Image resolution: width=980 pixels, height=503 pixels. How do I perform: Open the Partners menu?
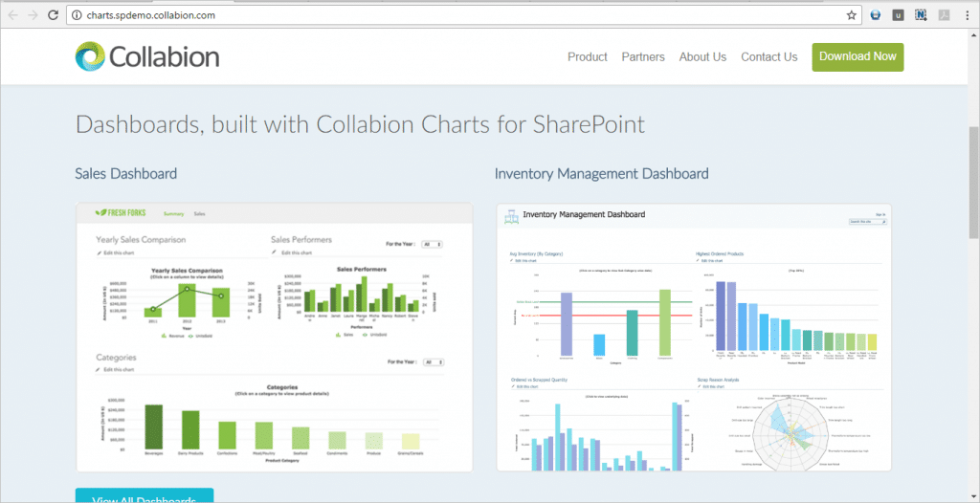643,56
